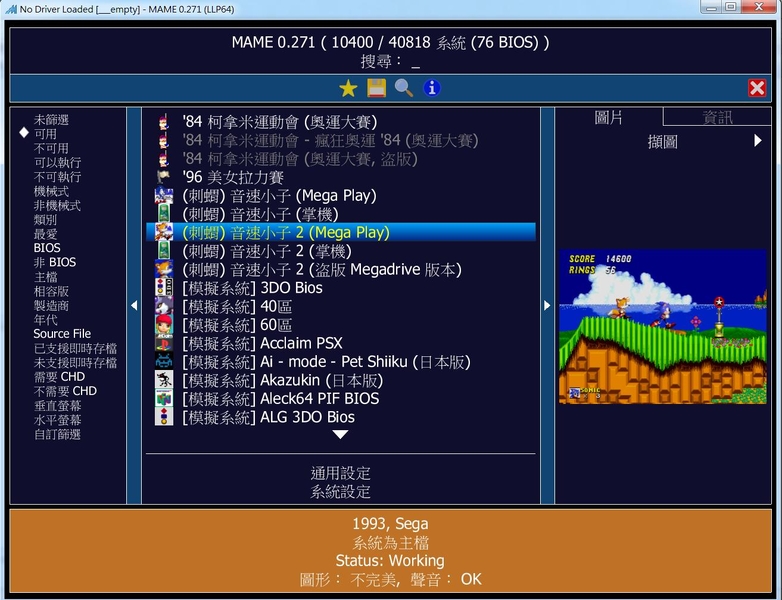Click the 擷圖 image category label
Image resolution: width=782 pixels, height=600 pixels.
click(x=662, y=142)
